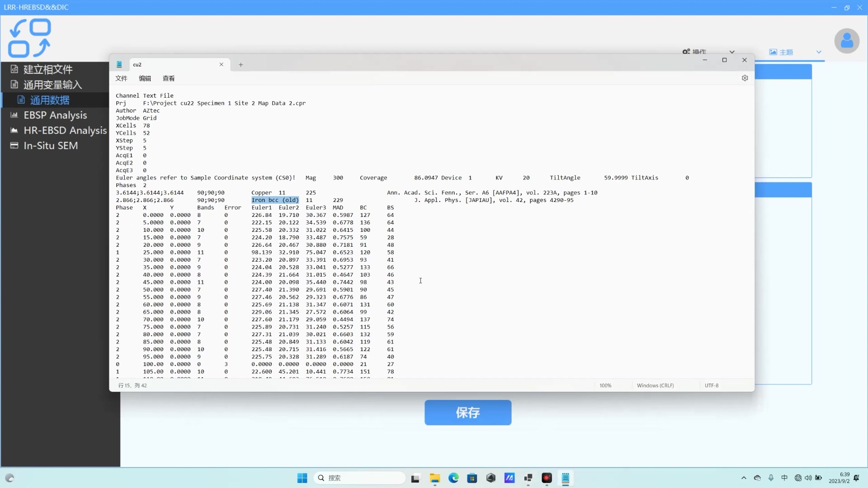Expand the 主题 theme dropdown
The height and width of the screenshot is (488, 868).
(818, 52)
